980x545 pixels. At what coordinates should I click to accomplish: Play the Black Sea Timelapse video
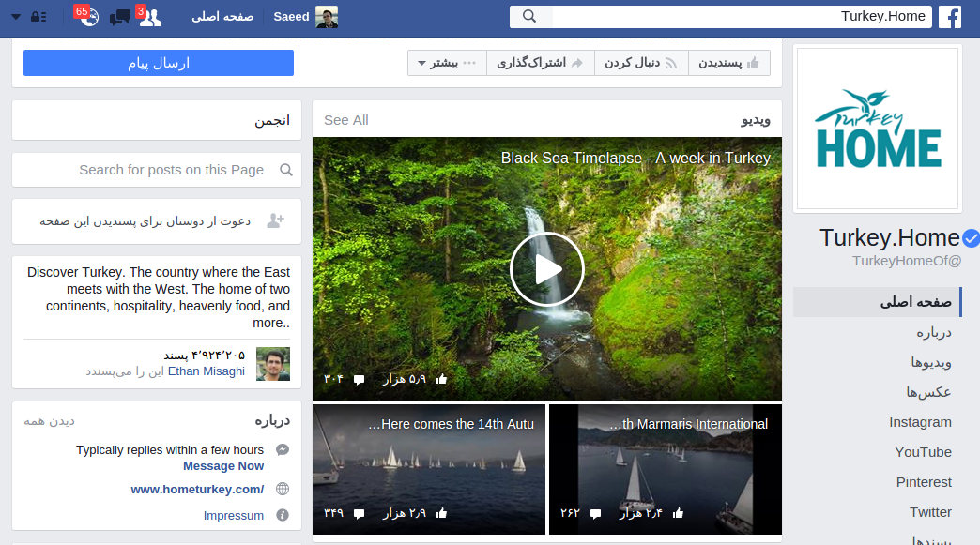(547, 269)
